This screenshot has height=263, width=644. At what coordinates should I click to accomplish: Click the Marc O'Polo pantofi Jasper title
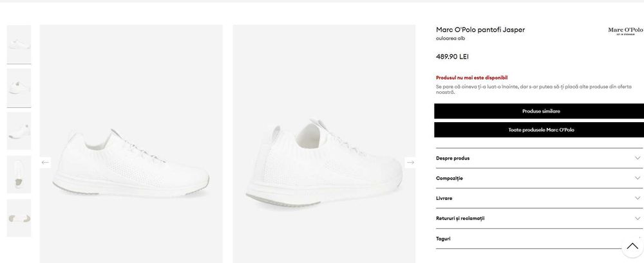[480, 30]
